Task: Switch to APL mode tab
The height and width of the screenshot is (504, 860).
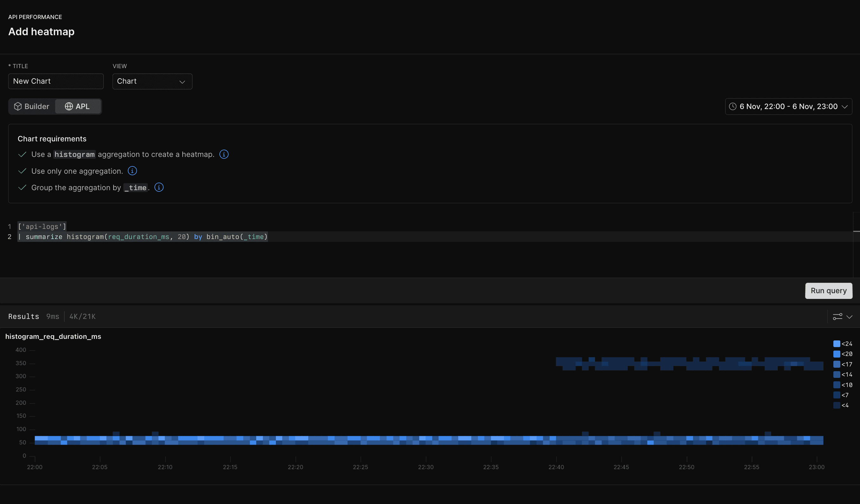Action: 78,107
